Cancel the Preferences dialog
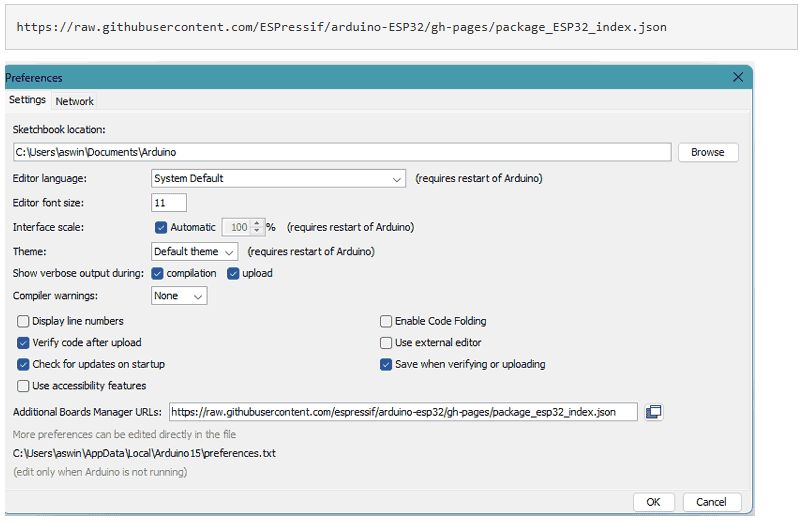Screen dimensions: 806x525 [x=711, y=502]
